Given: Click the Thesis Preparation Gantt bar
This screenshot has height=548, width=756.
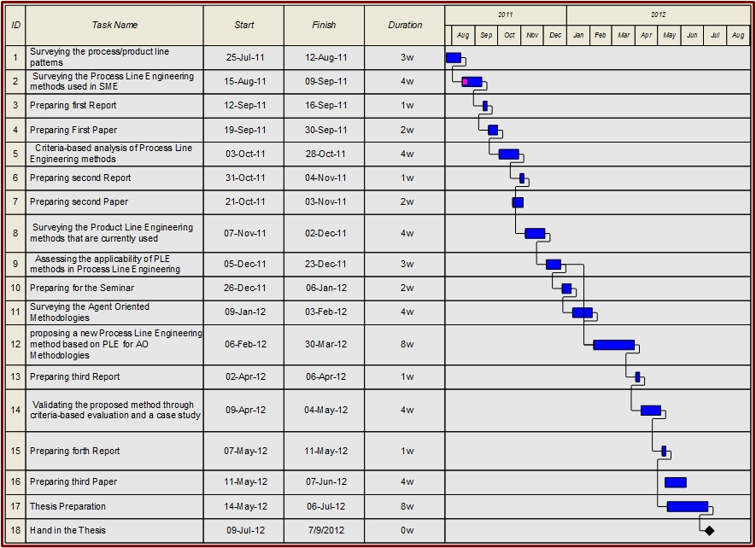Looking at the screenshot, I should [687, 506].
